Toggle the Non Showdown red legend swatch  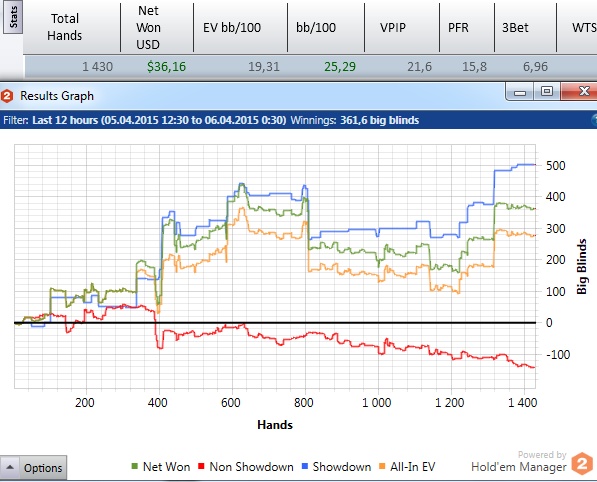201,466
